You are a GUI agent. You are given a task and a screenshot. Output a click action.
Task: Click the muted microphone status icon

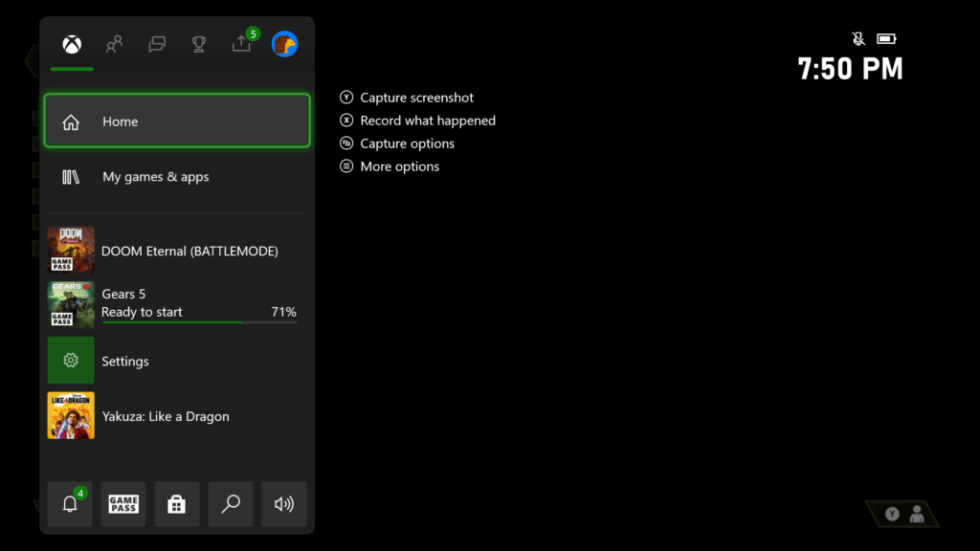coord(858,38)
